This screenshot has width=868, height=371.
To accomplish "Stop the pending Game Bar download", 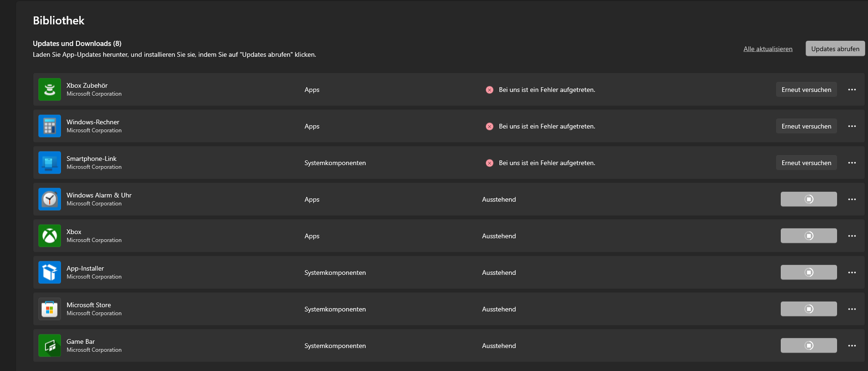I will pos(809,346).
